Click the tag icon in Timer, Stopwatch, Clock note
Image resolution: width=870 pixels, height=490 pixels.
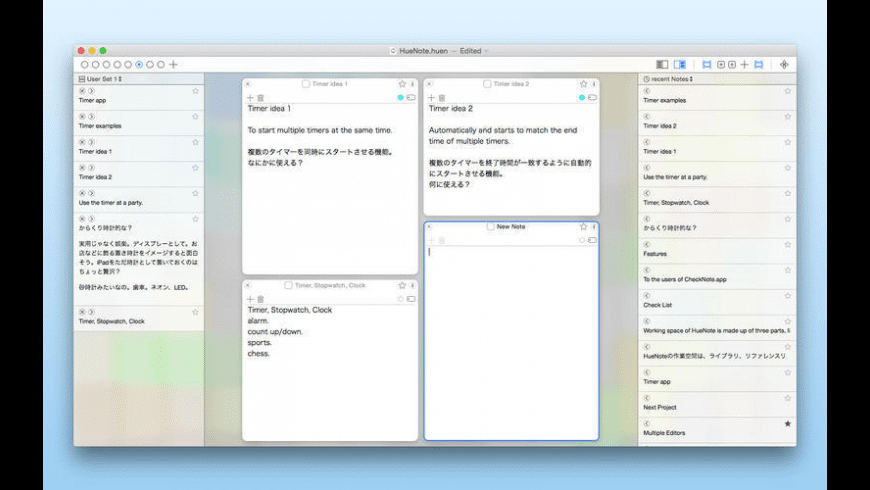tap(411, 299)
